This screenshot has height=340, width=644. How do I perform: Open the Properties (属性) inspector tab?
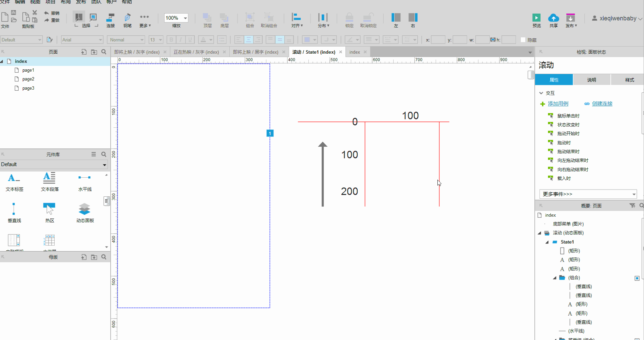[554, 80]
